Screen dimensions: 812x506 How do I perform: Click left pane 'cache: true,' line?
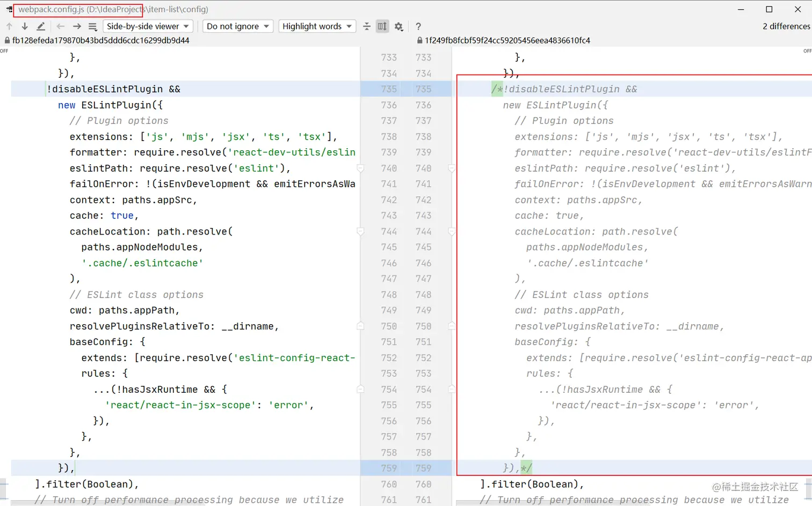pyautogui.click(x=104, y=216)
